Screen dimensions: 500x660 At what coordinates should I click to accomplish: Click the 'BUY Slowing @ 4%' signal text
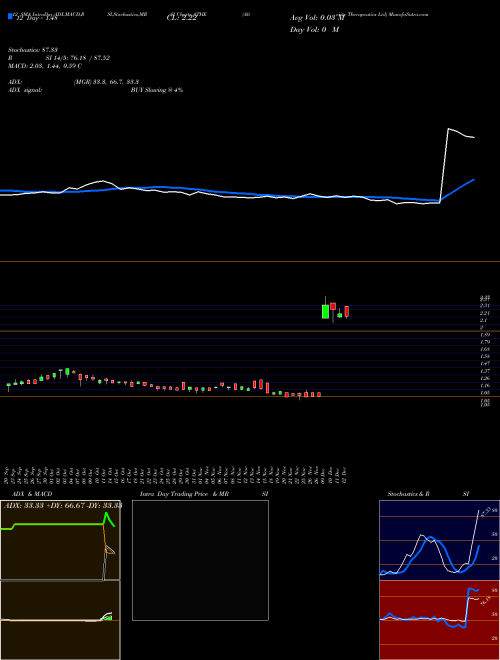click(x=157, y=90)
